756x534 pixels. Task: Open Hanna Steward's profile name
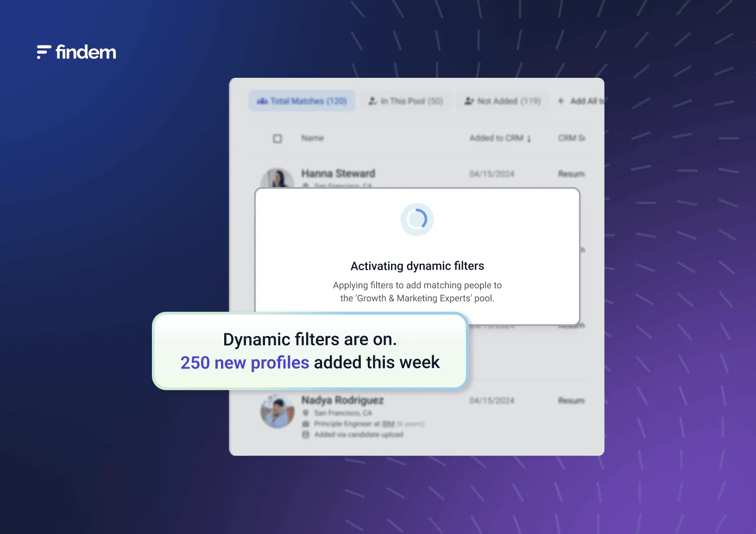point(338,173)
